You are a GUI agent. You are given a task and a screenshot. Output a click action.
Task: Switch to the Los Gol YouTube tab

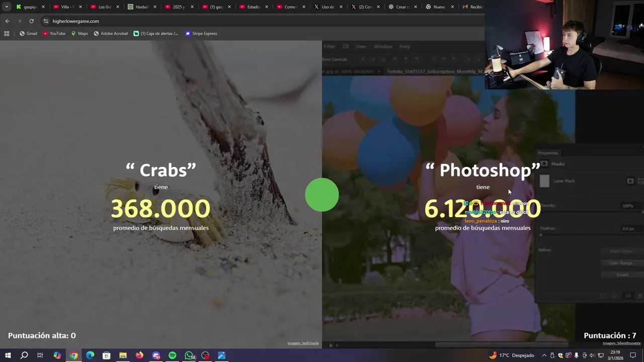(x=105, y=7)
